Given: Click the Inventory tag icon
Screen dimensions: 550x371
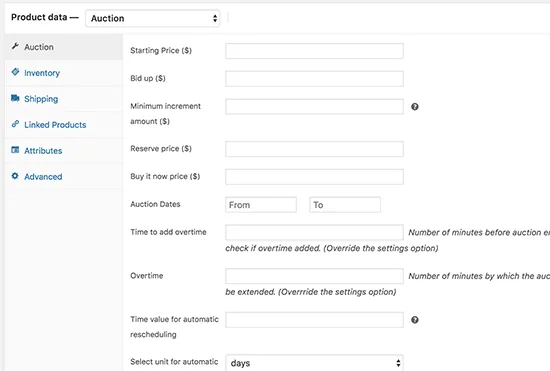Looking at the screenshot, I should [x=15, y=72].
